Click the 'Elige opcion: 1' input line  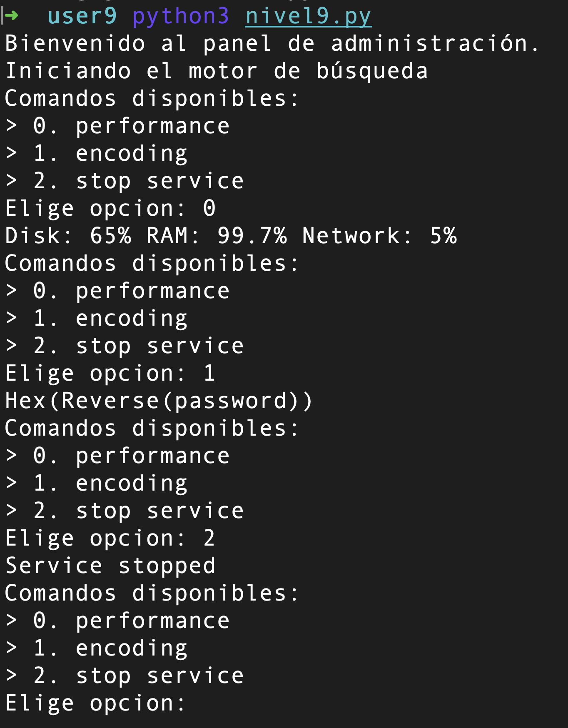click(x=110, y=374)
